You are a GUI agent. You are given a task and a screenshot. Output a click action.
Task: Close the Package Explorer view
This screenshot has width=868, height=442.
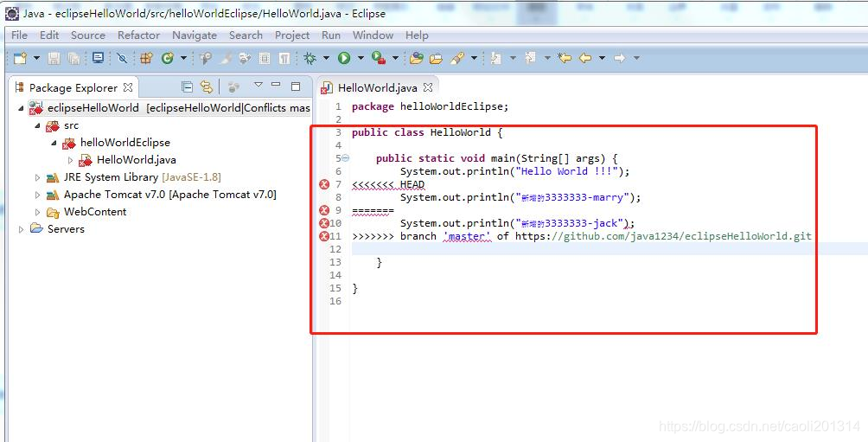pyautogui.click(x=128, y=87)
